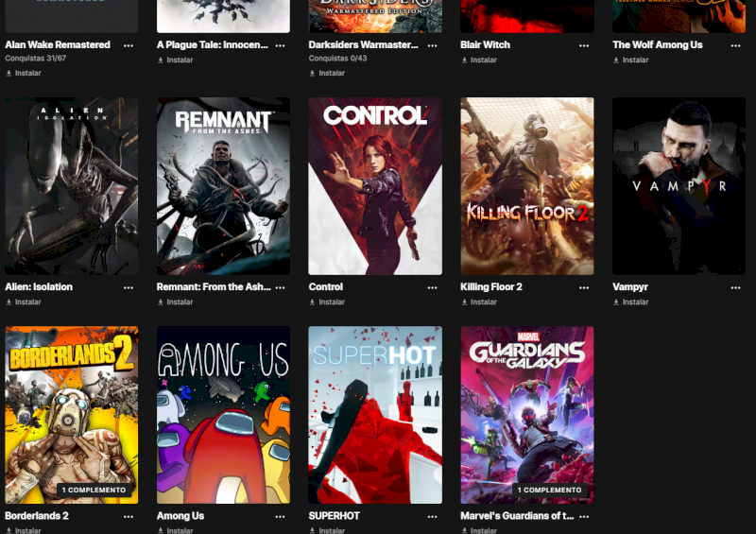Open Marvel's Guardians of the Galaxy options menu

(x=584, y=516)
